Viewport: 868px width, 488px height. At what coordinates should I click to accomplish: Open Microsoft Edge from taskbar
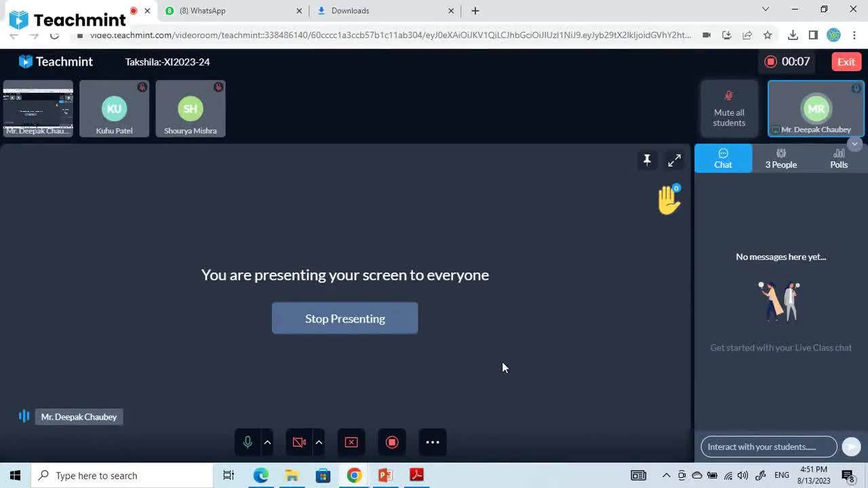pos(261,476)
